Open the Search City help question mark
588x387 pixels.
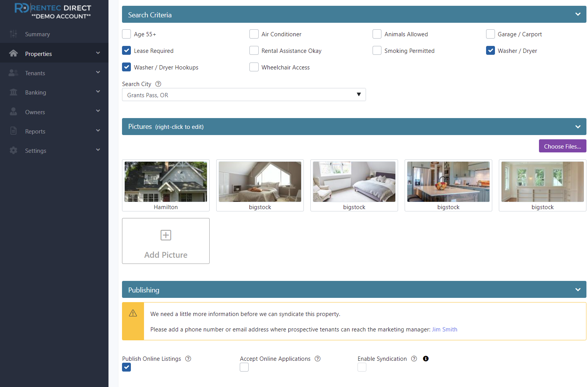click(158, 84)
